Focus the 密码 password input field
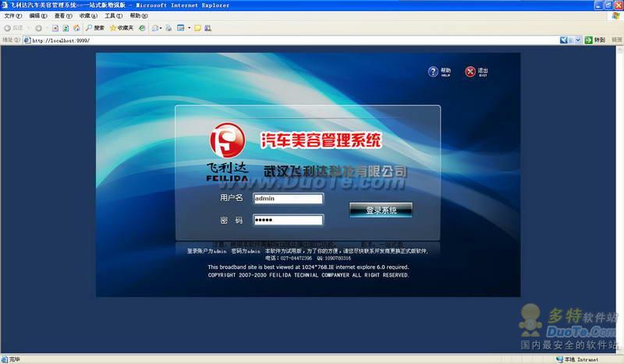 [288, 220]
